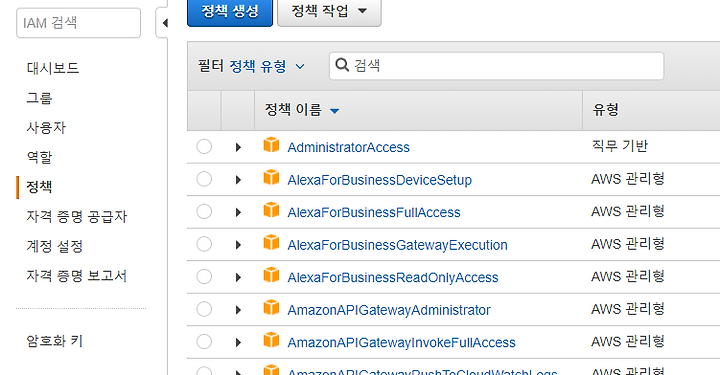
Task: Click AWS 관리형 type for AmazonAPIGatewayAdministrator
Action: click(x=628, y=309)
